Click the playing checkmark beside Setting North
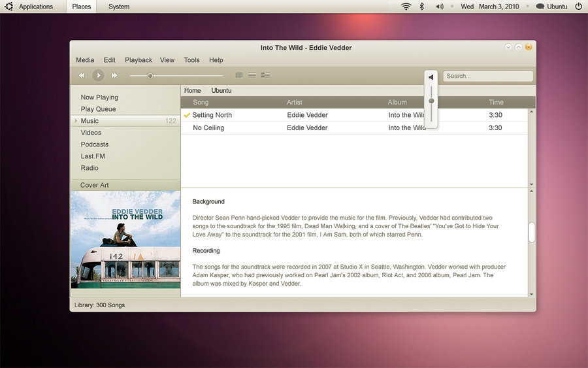 [x=187, y=115]
